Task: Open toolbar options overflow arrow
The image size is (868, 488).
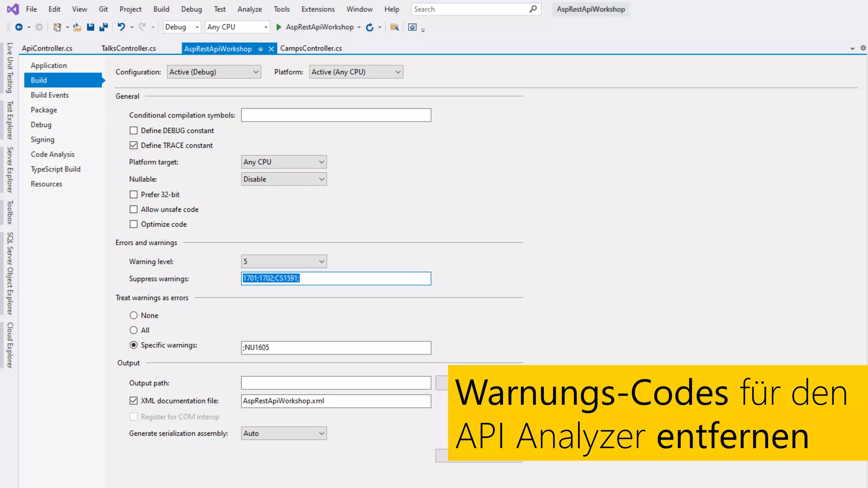Action: [423, 30]
